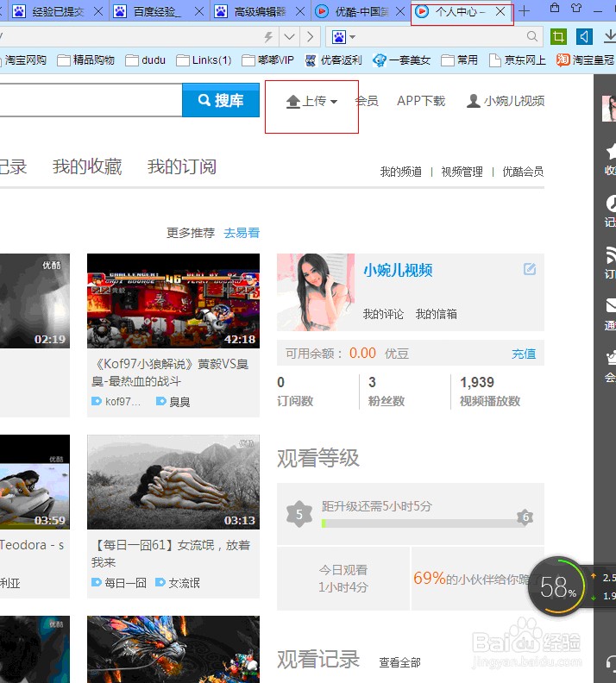This screenshot has height=683, width=616.
Task: Switch to the 百度经验 browser tab
Action: pos(157,12)
